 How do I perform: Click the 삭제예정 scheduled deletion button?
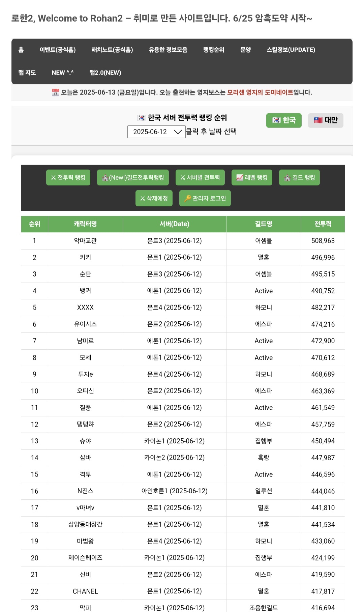click(x=154, y=198)
